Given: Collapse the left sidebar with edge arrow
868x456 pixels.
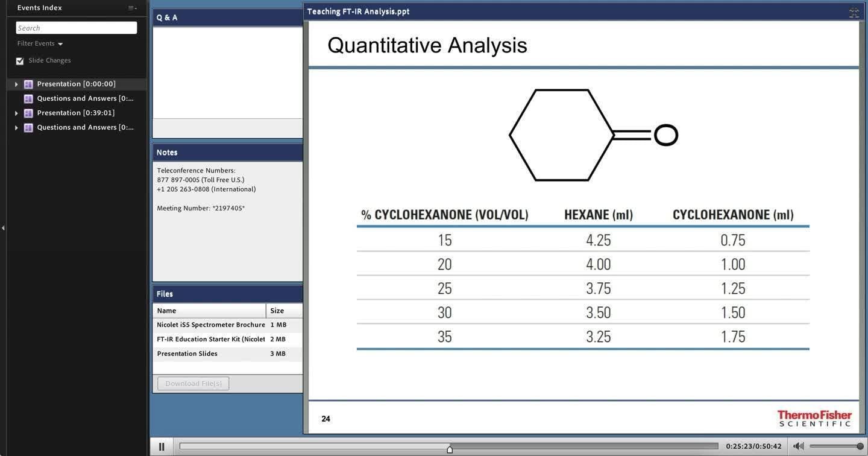Looking at the screenshot, I should click(x=3, y=228).
